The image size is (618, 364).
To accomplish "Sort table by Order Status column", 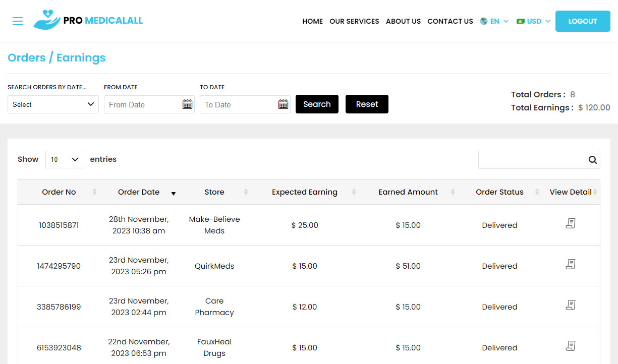I will point(499,192).
